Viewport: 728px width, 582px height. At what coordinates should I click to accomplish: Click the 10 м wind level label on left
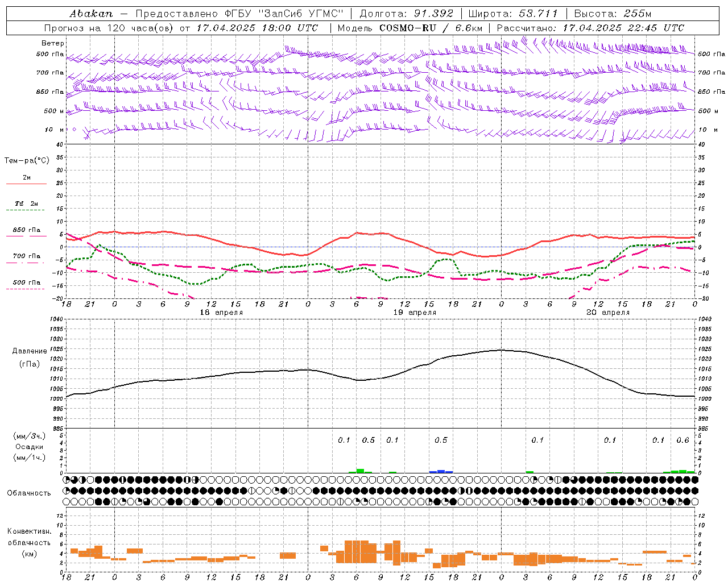tap(55, 130)
